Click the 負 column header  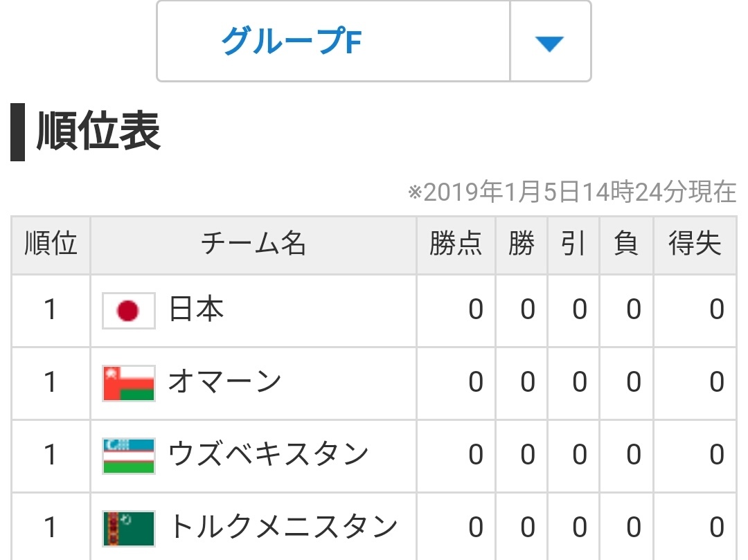click(x=626, y=244)
